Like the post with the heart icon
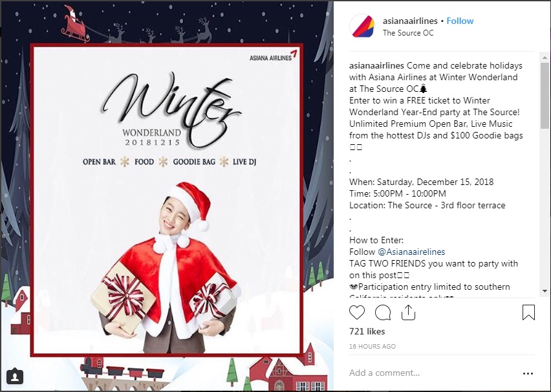This screenshot has height=392, width=551. 357,312
